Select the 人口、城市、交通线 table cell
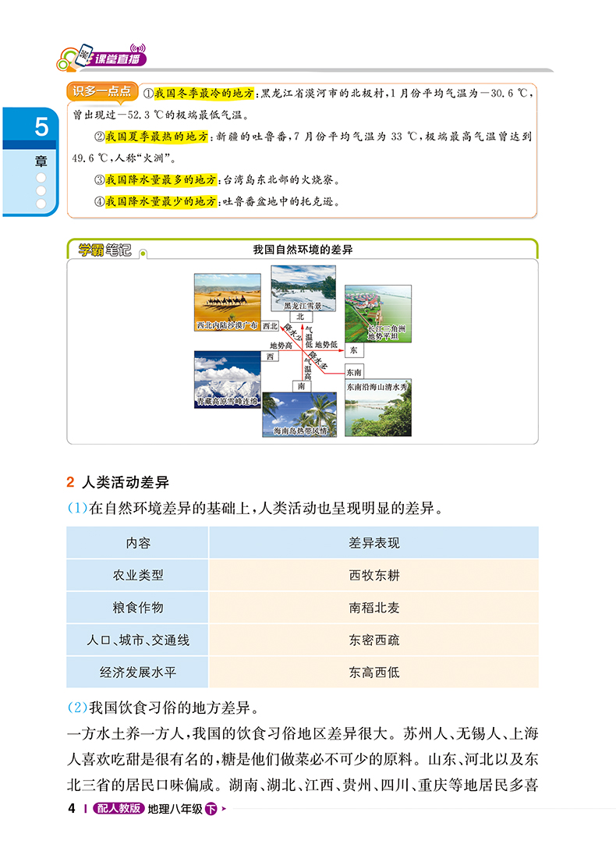Viewport: 616px width, 862px height. pos(137,640)
